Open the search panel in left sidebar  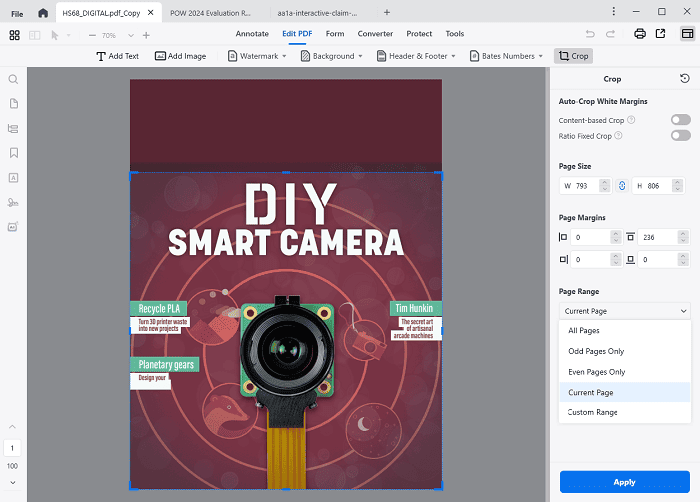coord(14,79)
